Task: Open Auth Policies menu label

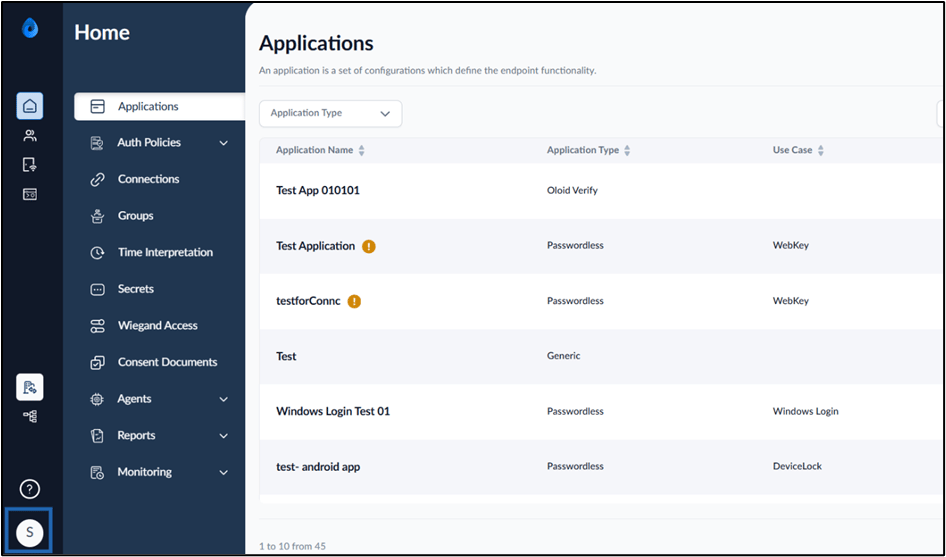Action: (149, 142)
